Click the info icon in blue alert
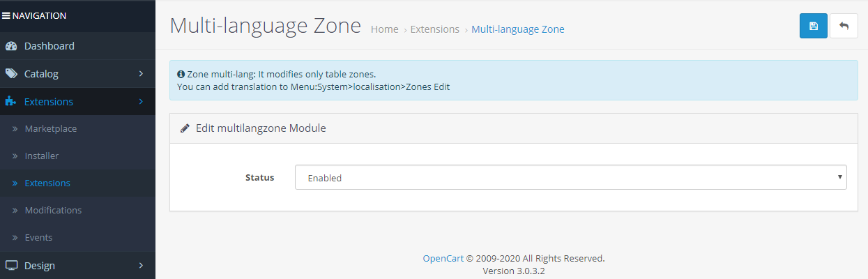The width and height of the screenshot is (868, 279). [x=181, y=73]
